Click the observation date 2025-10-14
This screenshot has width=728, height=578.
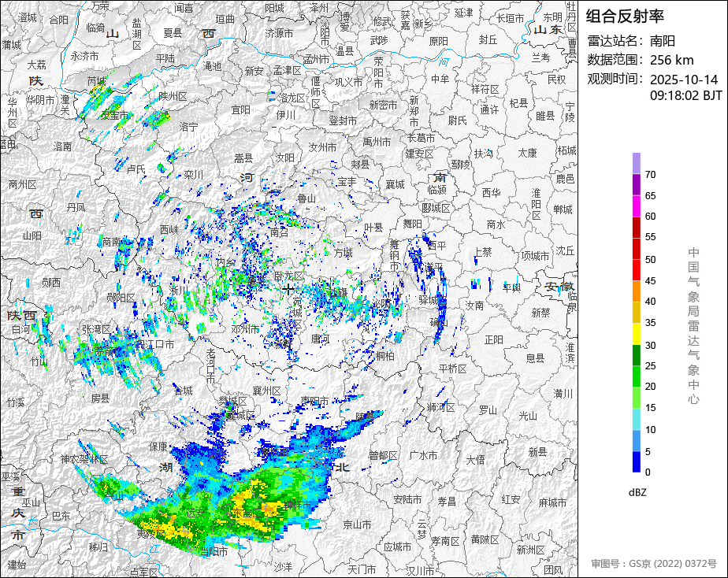683,80
